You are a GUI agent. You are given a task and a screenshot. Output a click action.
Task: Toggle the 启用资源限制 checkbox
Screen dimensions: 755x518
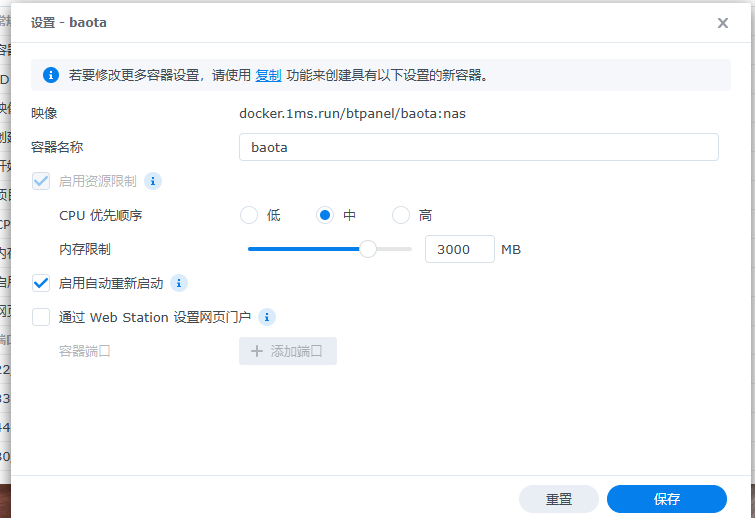(41, 181)
